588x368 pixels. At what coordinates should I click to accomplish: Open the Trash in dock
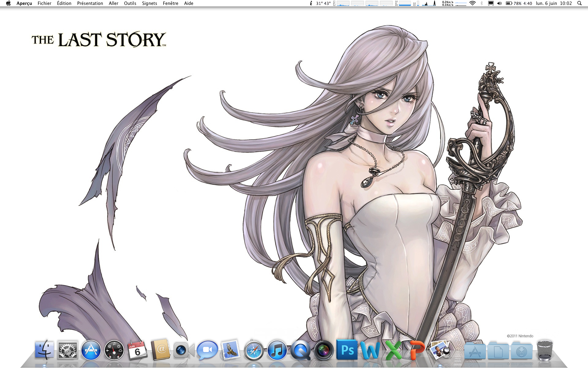click(x=545, y=350)
